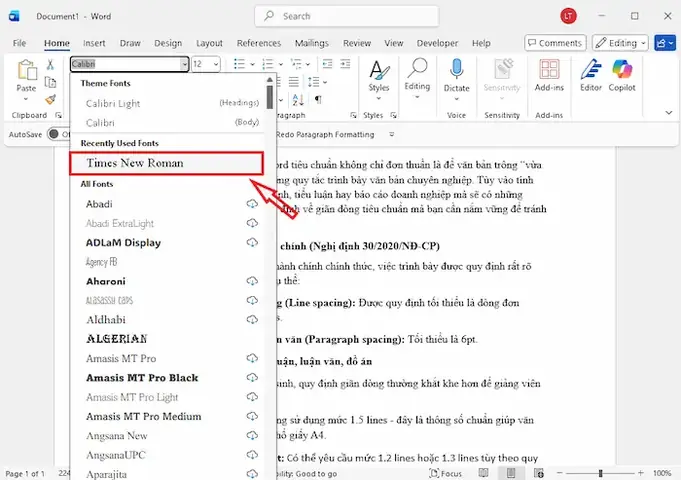Click the Cut scissors icon

pos(50,65)
